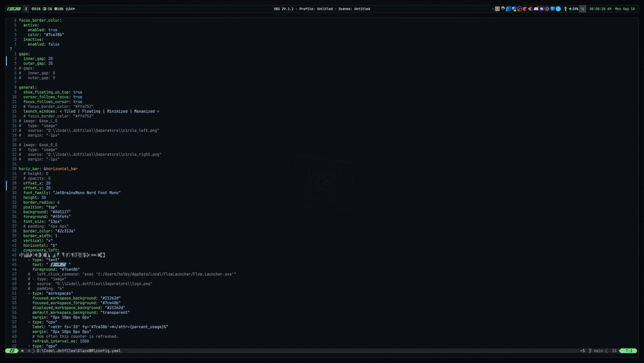Toggle the tiling direction indicator
The width and height of the screenshot is (644, 363).
pos(583,9)
